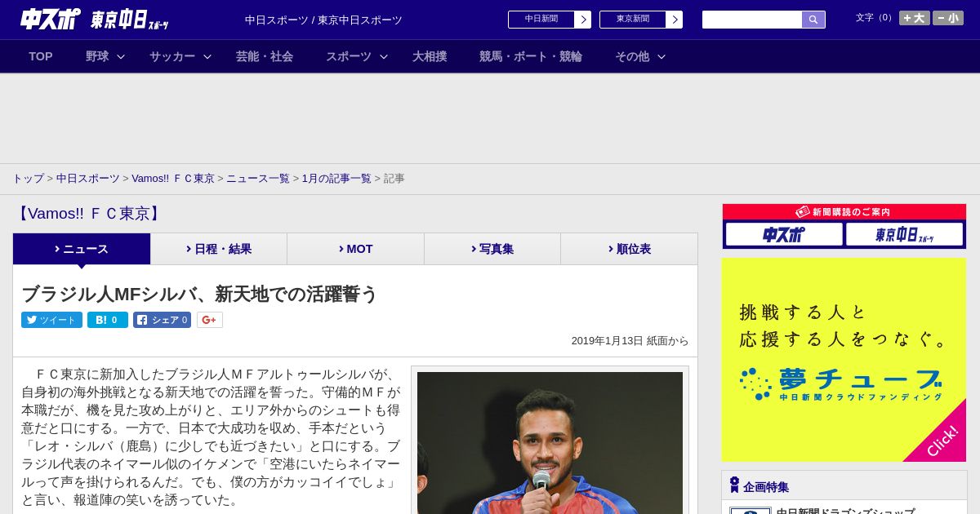Share via Twitter ツイート button
The height and width of the screenshot is (514, 980).
pyautogui.click(x=51, y=320)
